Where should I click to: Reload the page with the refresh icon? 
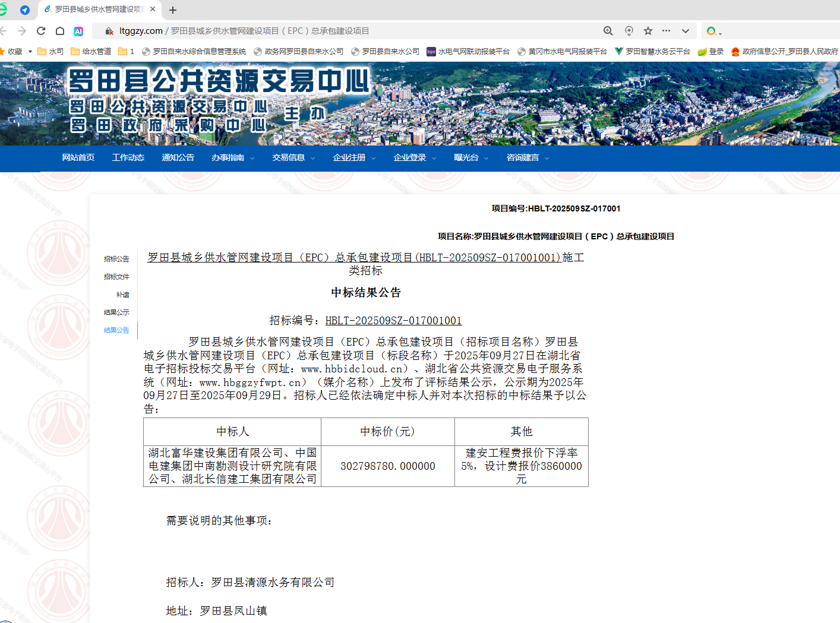tap(41, 31)
